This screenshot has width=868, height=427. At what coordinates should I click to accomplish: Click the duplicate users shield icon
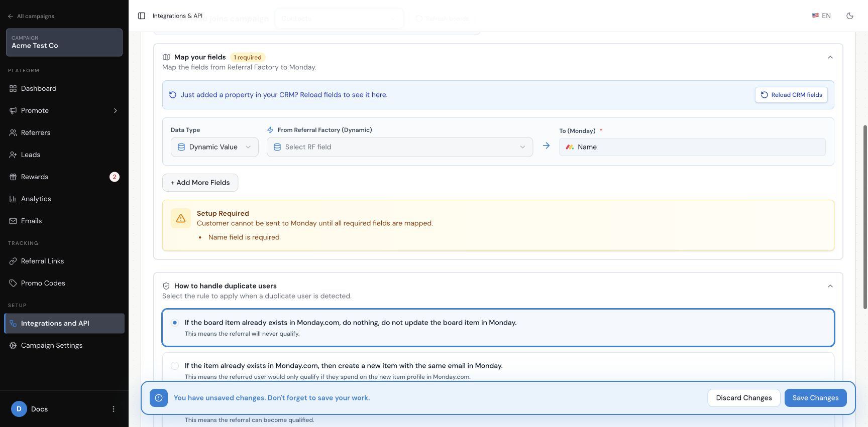pyautogui.click(x=166, y=286)
